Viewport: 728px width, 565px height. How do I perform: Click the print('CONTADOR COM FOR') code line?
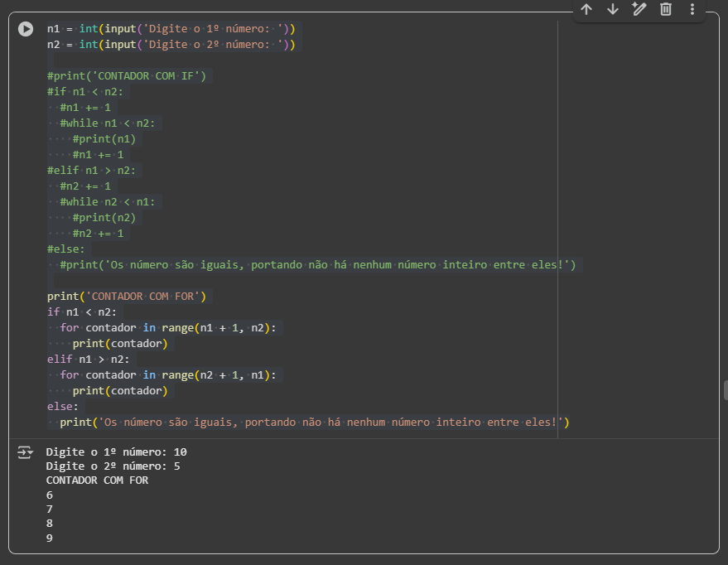[x=124, y=297]
